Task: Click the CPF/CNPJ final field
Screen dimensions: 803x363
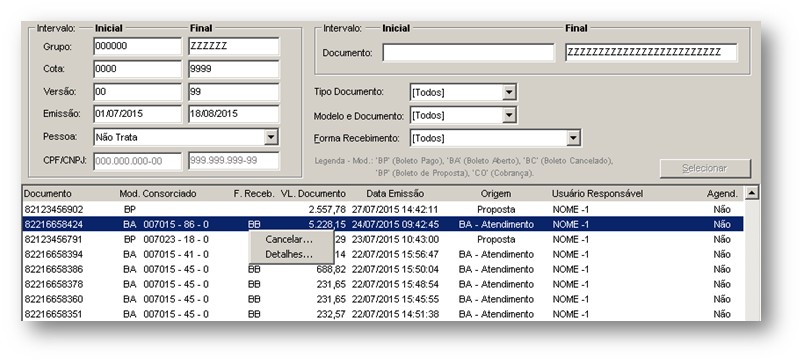Action: click(x=234, y=161)
